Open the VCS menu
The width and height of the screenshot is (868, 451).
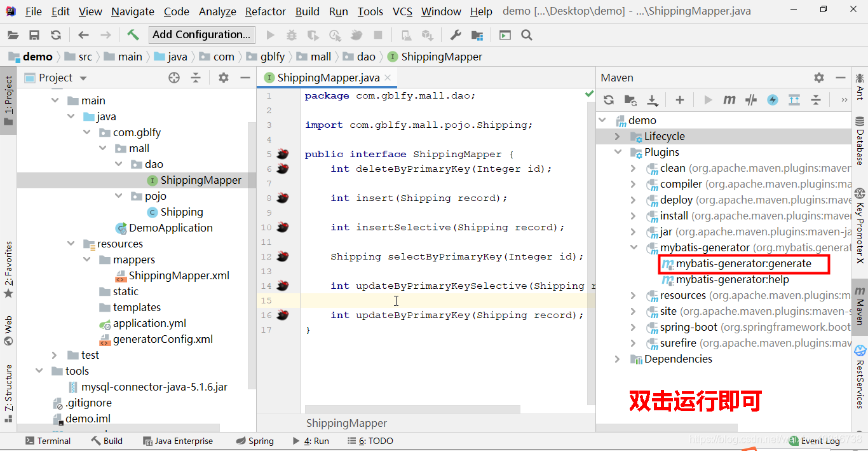[x=403, y=11]
